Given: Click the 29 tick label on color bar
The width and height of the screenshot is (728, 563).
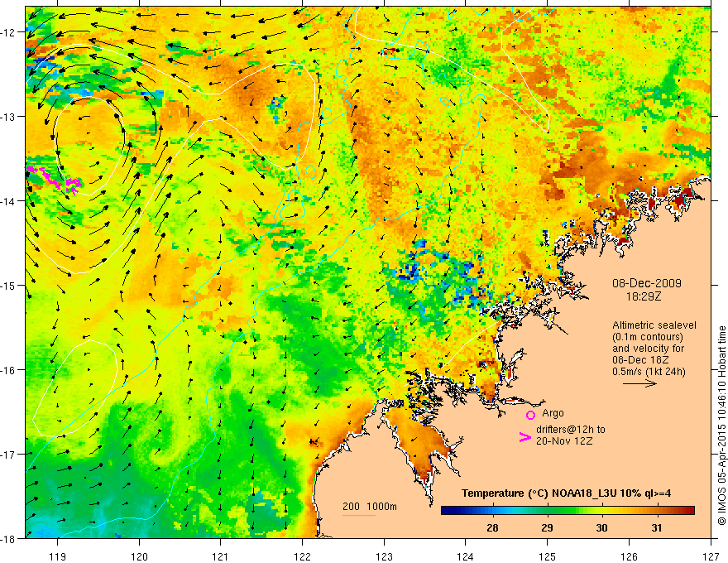Looking at the screenshot, I should click(x=547, y=527).
